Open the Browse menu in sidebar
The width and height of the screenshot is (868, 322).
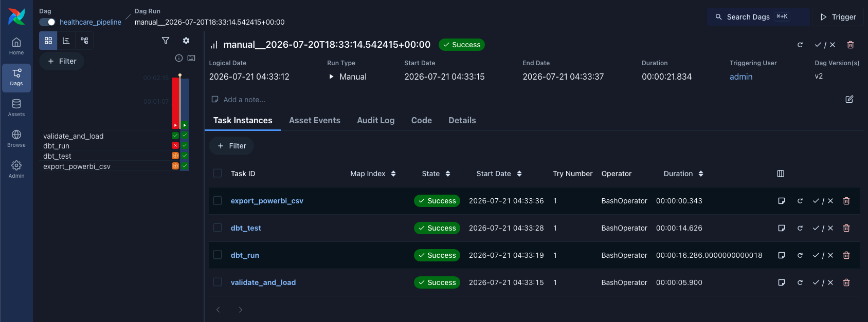click(x=16, y=139)
